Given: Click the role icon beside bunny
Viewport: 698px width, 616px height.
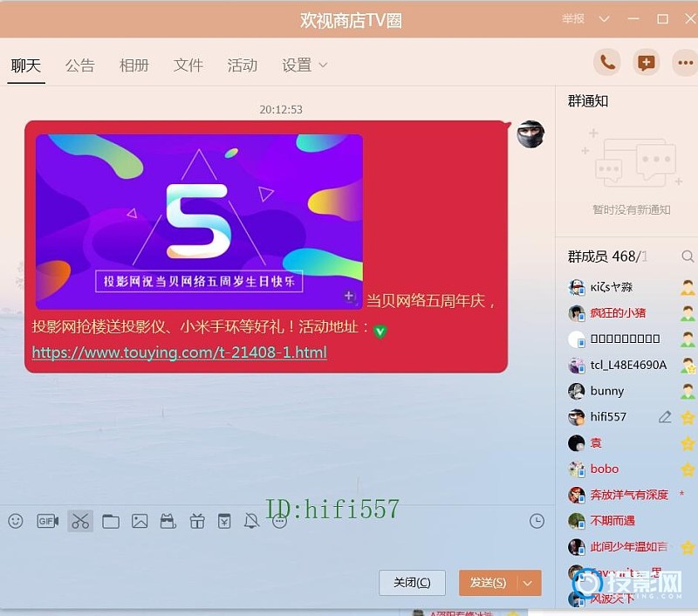Looking at the screenshot, I should click(688, 391).
